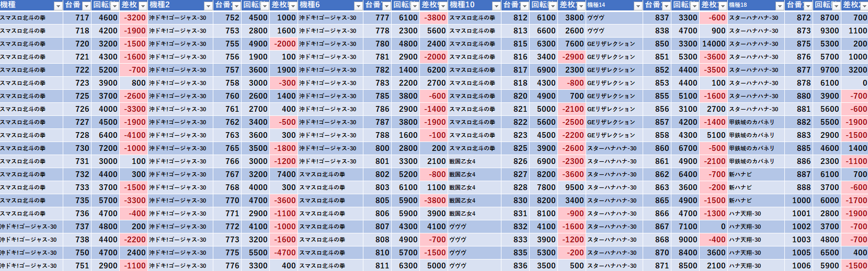Select the 台番 cell reading 871
Viewport: 868px width, 271px height.
(x=657, y=266)
